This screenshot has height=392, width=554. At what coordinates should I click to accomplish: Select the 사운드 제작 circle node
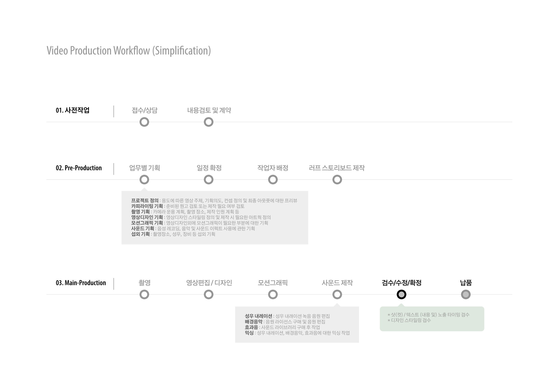tap(337, 295)
